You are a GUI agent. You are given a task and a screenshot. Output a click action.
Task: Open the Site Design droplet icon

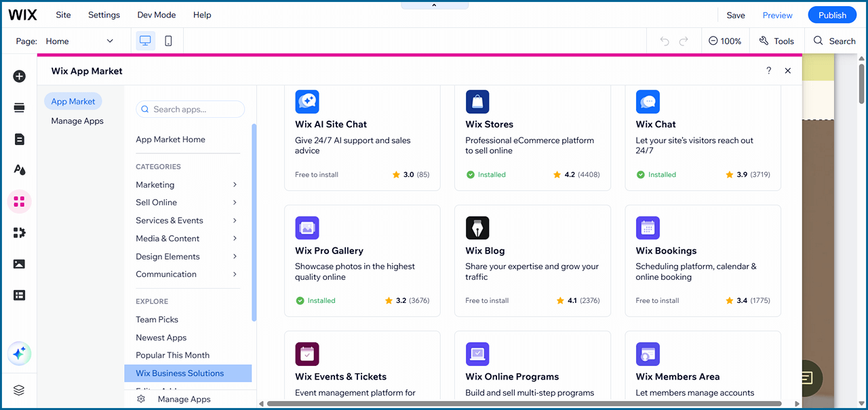point(19,170)
